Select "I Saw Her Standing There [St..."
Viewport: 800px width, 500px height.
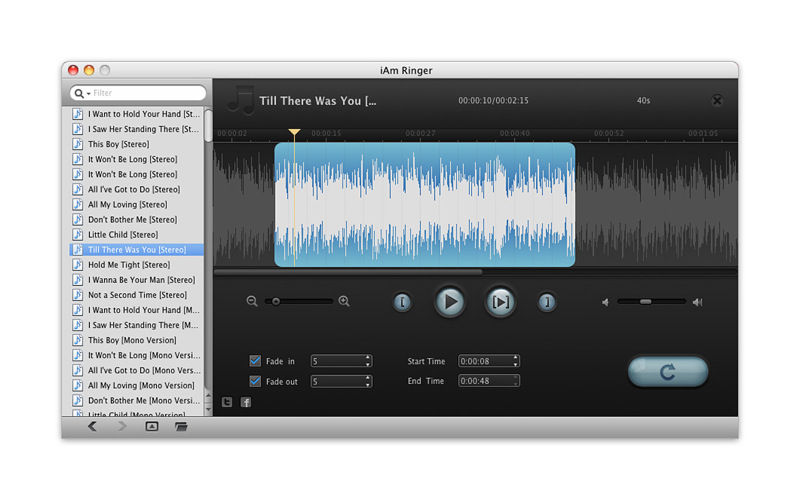tap(136, 129)
